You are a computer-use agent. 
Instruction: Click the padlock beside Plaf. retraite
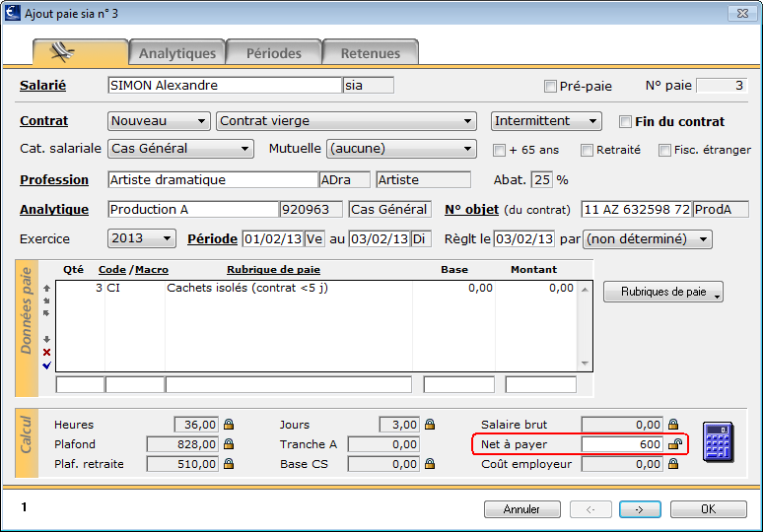pos(229,464)
